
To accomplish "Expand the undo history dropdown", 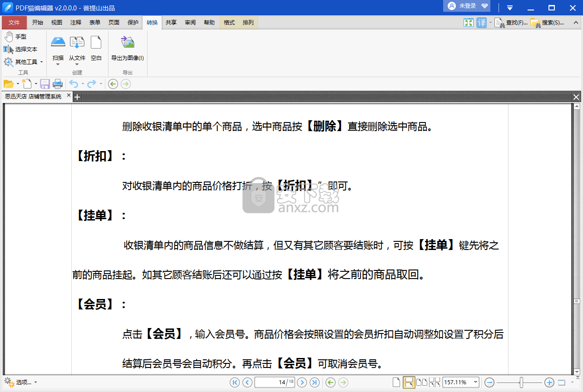I will coord(83,84).
